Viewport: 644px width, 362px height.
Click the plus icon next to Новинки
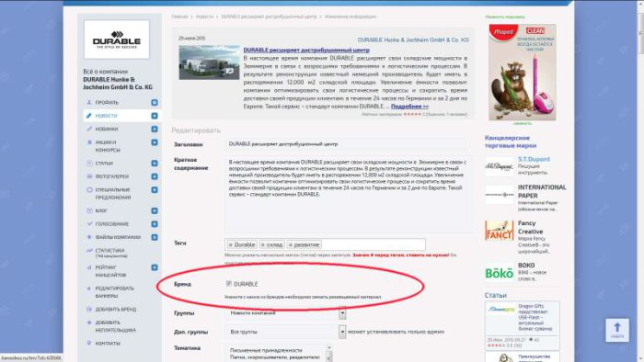coord(155,129)
